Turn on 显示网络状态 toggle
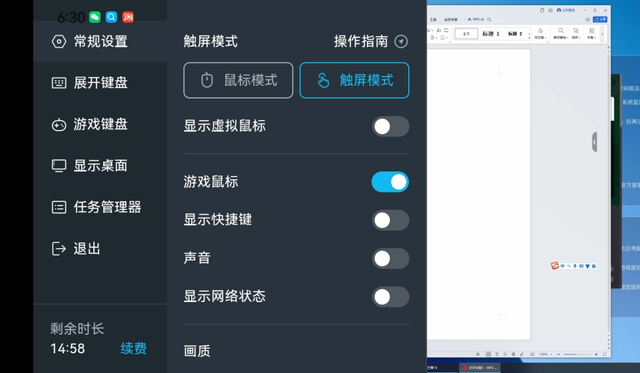The width and height of the screenshot is (640, 373). coord(390,297)
